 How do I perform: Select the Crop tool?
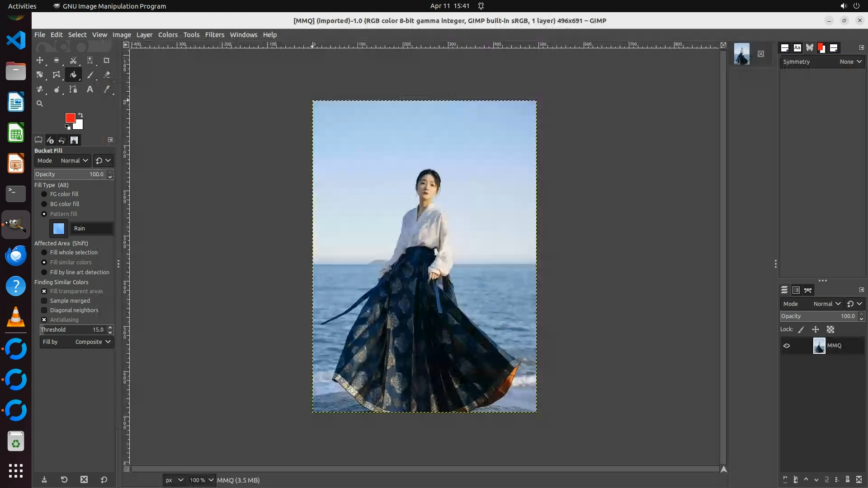107,60
